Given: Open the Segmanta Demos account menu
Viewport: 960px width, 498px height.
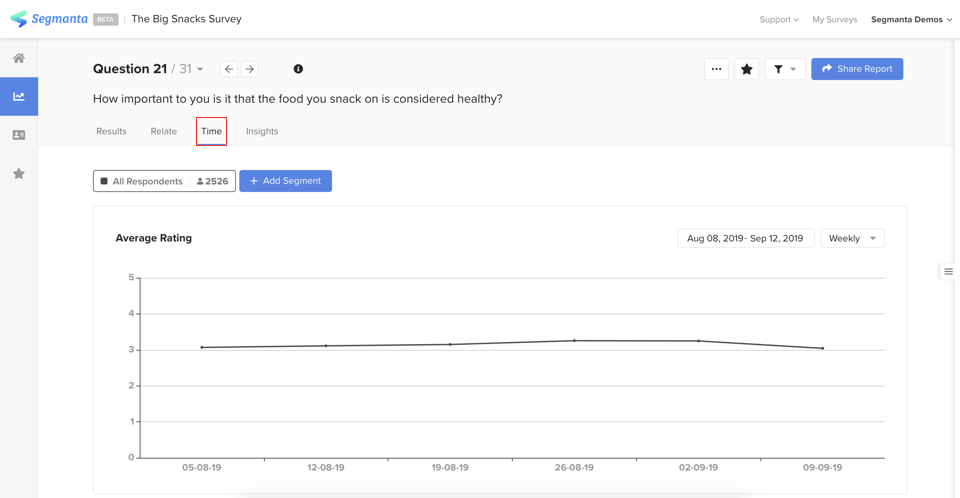Looking at the screenshot, I should coord(911,20).
